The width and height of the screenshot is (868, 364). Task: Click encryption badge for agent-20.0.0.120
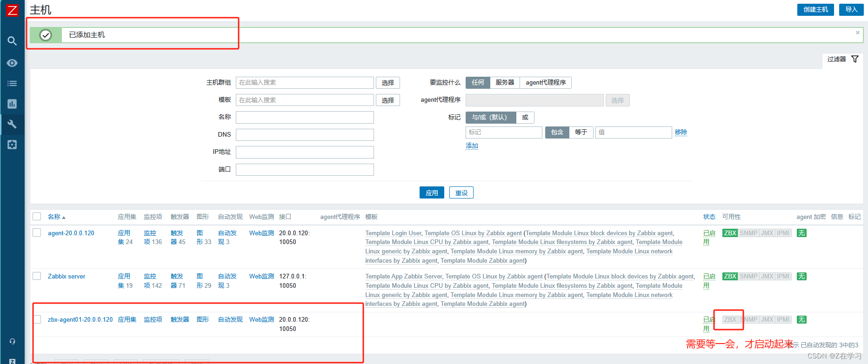(801, 233)
